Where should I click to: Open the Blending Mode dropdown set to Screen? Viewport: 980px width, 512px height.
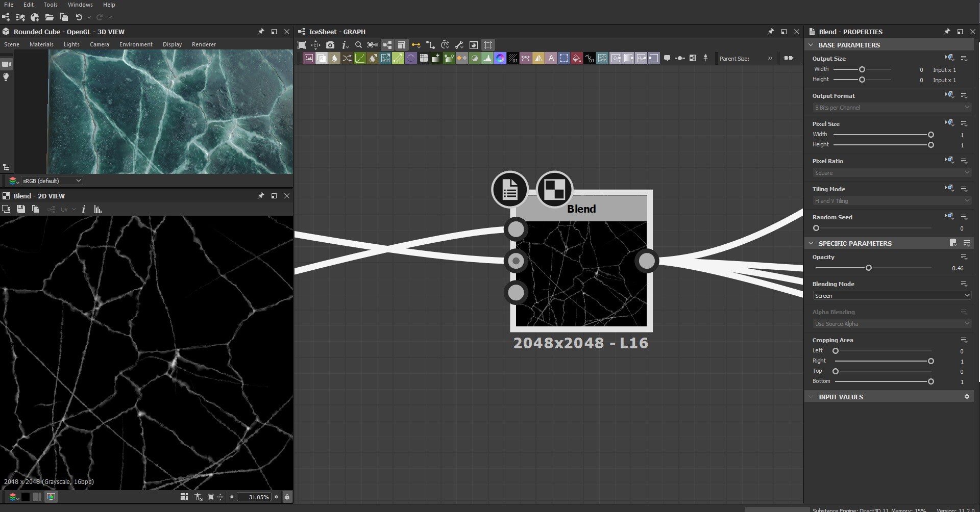[x=891, y=296]
